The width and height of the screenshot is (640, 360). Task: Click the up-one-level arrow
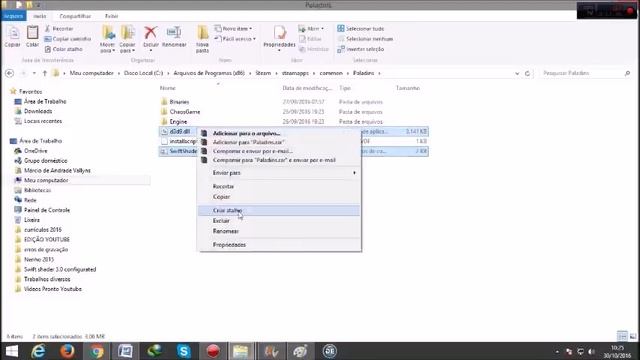(x=45, y=73)
